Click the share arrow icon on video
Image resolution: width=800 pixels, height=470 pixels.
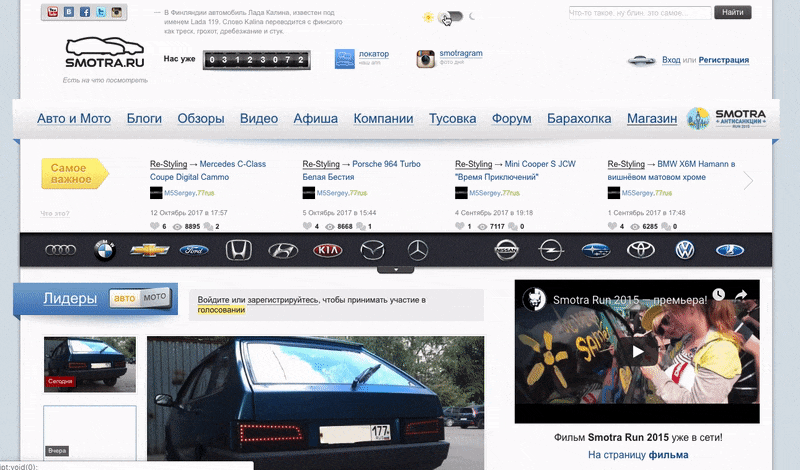pos(741,294)
